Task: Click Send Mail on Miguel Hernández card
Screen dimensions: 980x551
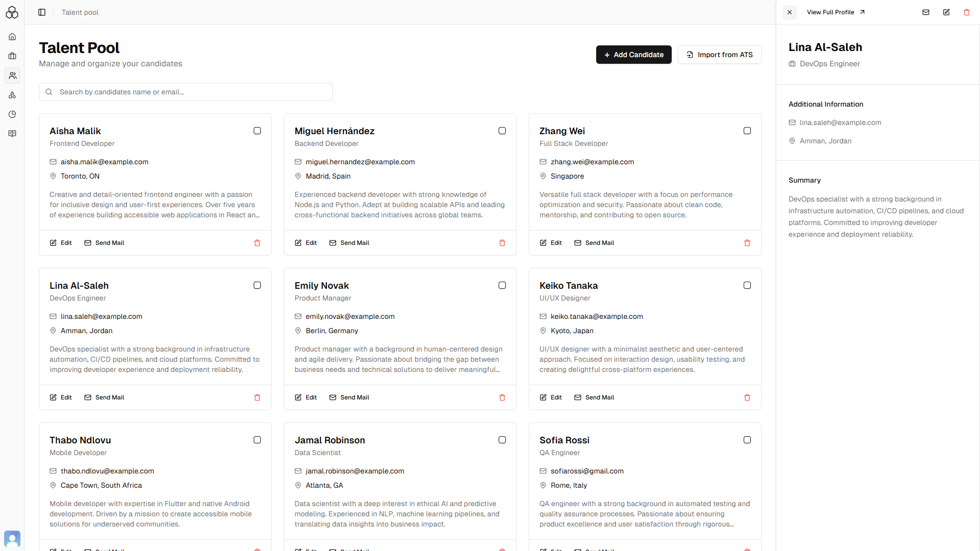Action: [x=349, y=243]
